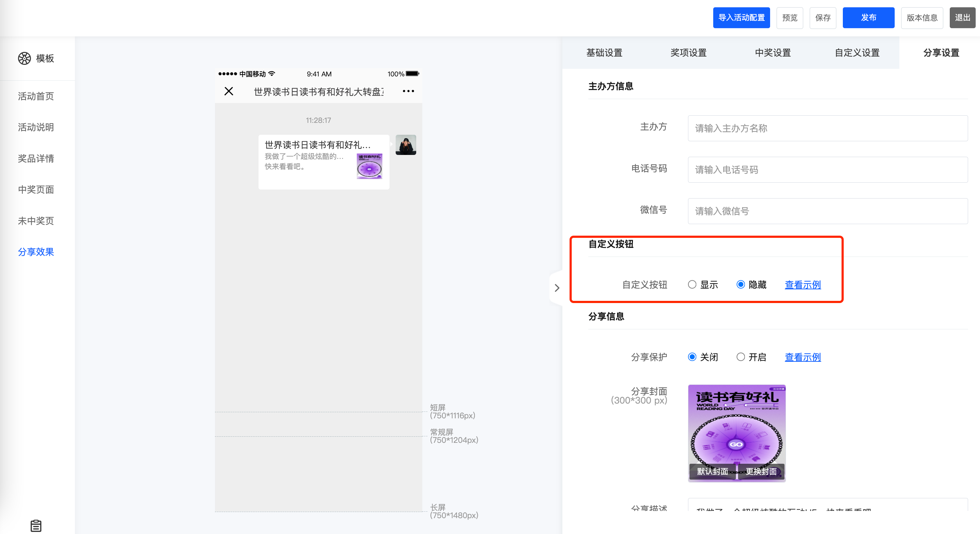Open 活动首页 in the sidebar
The width and height of the screenshot is (980, 534).
pos(36,96)
